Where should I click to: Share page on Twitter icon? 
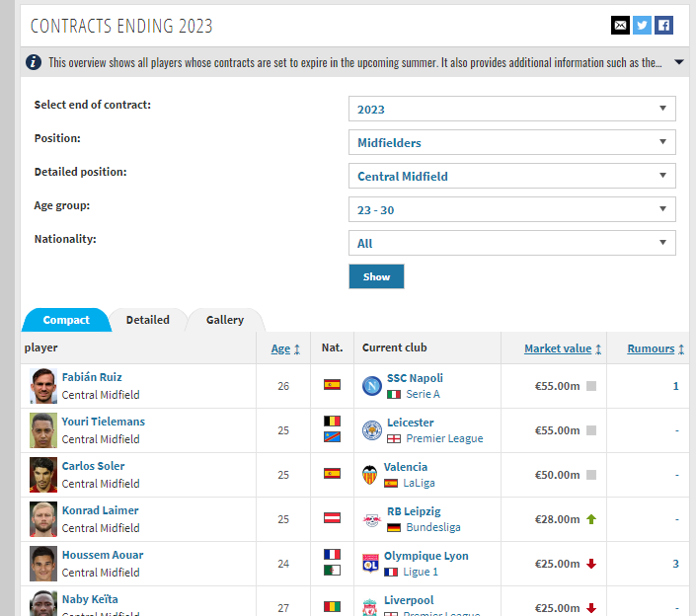(x=642, y=26)
